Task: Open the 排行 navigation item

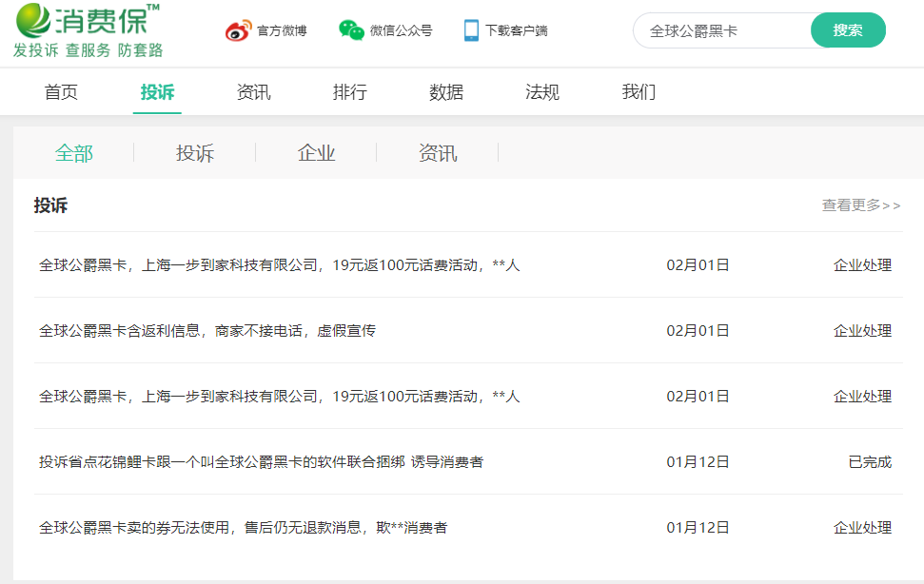Action: 349,92
